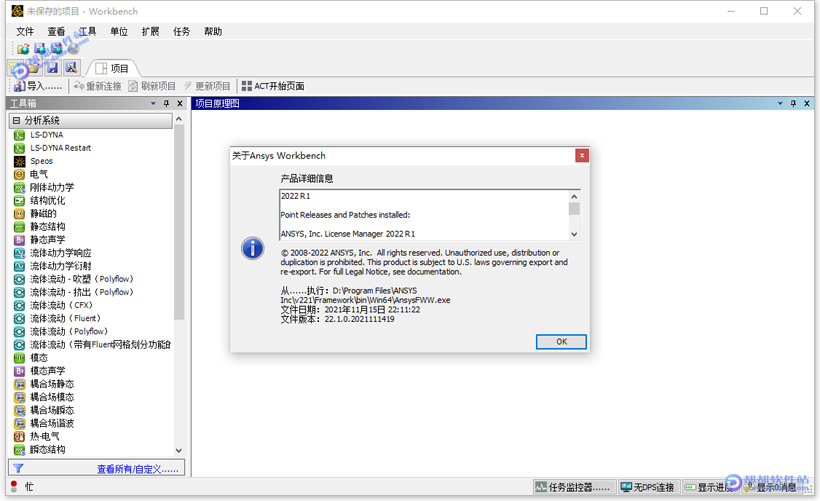This screenshot has width=820, height=501.
Task: Click the 流体流动 (Fluent) icon
Action: (x=19, y=318)
